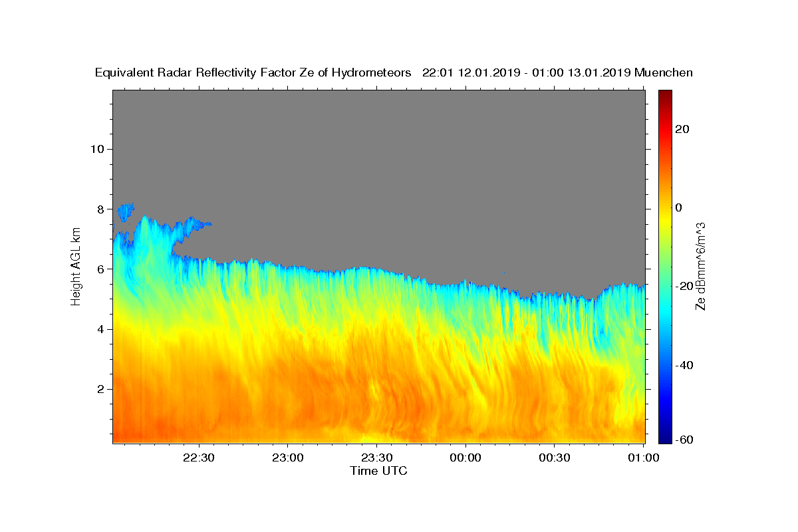Click the height tick label '6'
This screenshot has height=532, width=798.
click(x=99, y=269)
